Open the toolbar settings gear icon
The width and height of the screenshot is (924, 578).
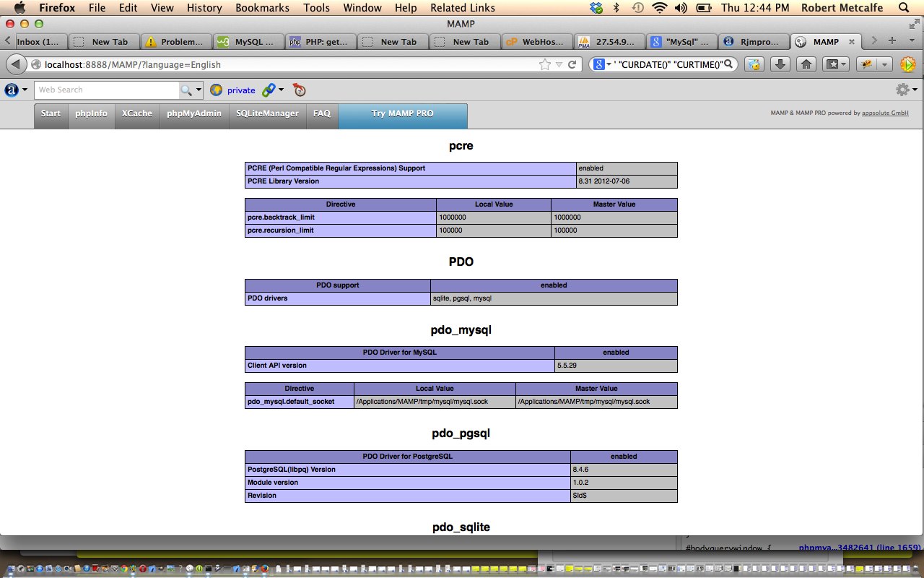902,90
